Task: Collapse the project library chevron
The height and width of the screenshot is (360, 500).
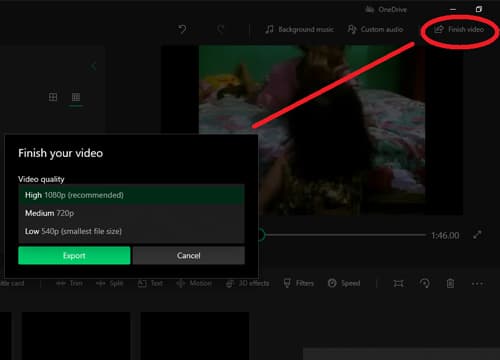Action: coord(94,66)
